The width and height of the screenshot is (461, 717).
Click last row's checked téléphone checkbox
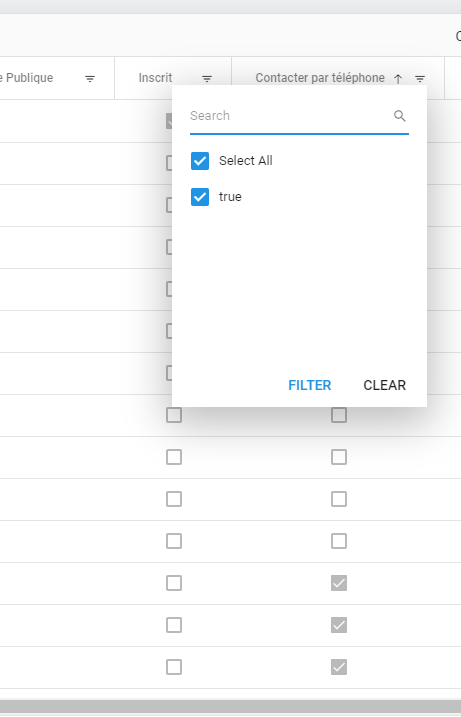point(339,667)
